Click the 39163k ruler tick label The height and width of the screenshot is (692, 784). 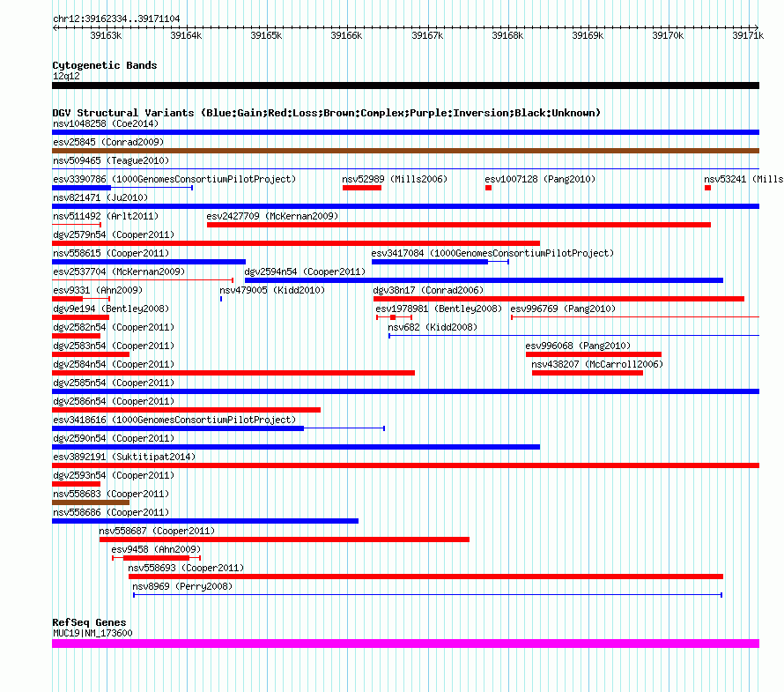[x=106, y=35]
